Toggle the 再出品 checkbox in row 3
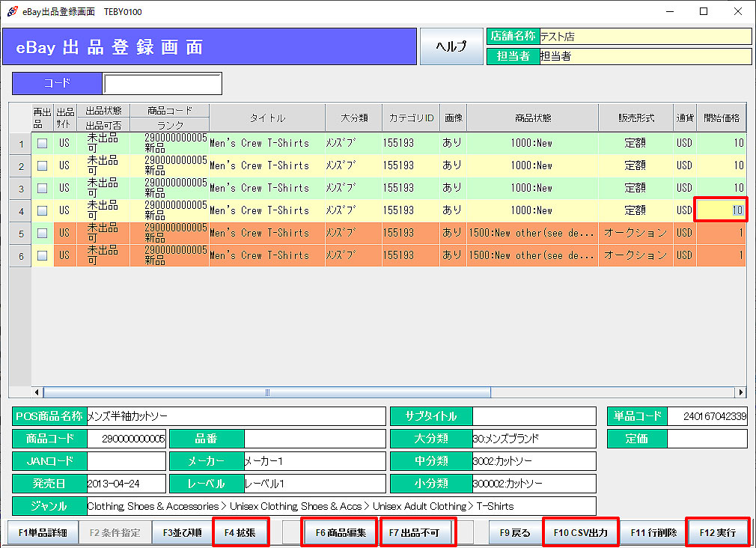Viewport: 756px width, 548px height. [43, 188]
